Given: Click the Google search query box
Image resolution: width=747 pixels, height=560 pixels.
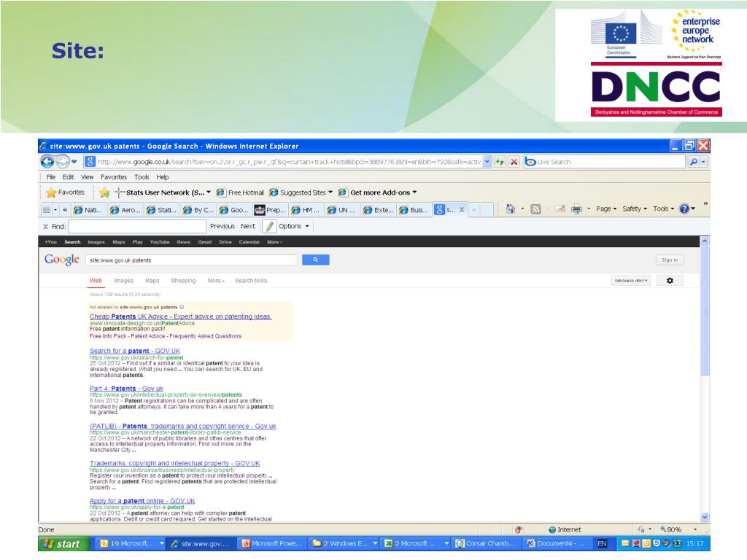Looking at the screenshot, I should 191,260.
